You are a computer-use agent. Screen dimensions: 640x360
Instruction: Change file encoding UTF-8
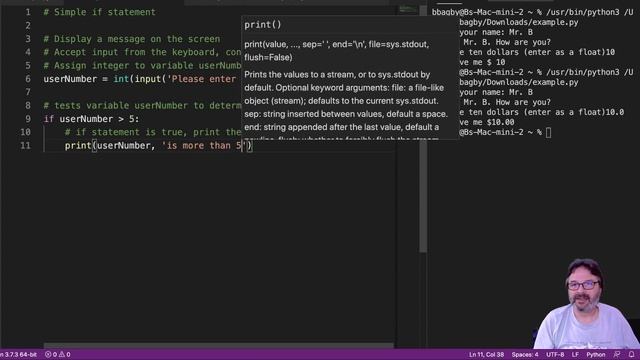coord(555,354)
